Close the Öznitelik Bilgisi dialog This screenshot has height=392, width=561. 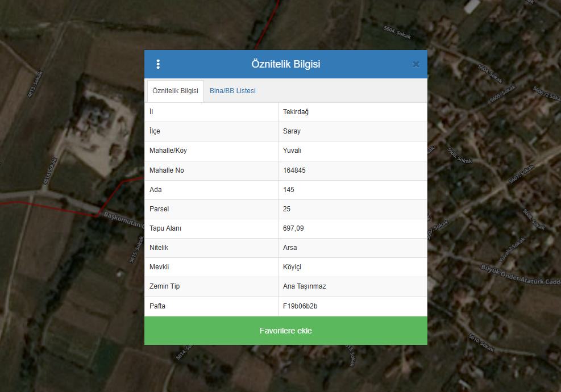pyautogui.click(x=415, y=64)
